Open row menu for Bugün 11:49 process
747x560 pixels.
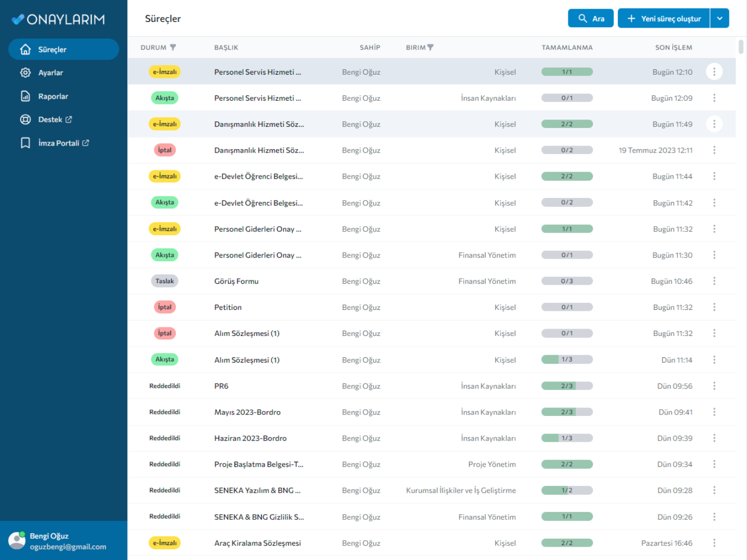click(x=714, y=124)
